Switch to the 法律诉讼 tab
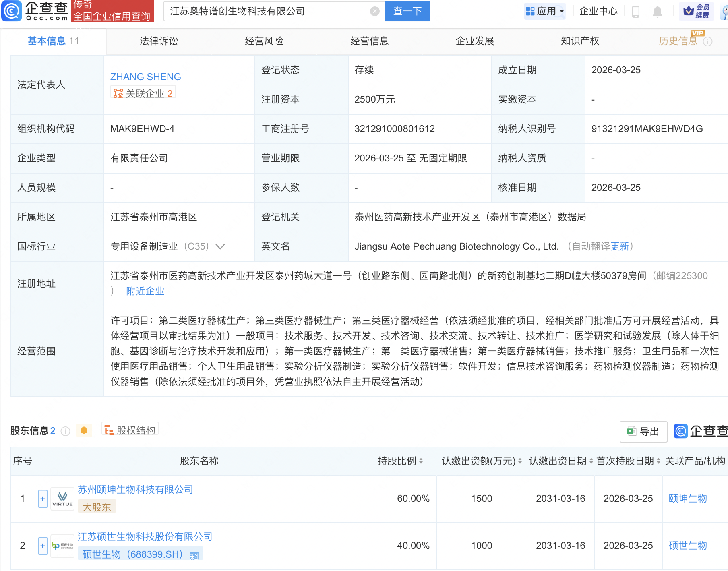This screenshot has width=728, height=571. [158, 41]
